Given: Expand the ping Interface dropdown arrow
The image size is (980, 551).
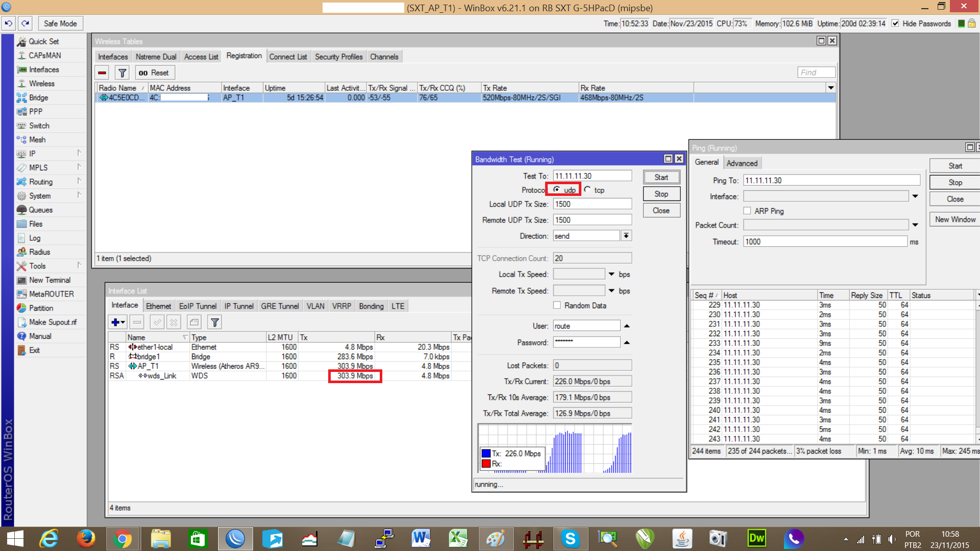Looking at the screenshot, I should (915, 196).
